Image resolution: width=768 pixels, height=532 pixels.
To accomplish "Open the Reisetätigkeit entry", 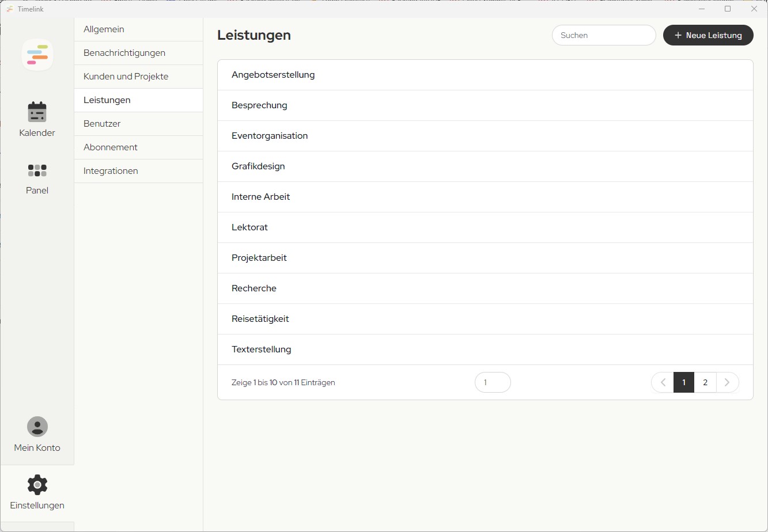I will (x=485, y=319).
